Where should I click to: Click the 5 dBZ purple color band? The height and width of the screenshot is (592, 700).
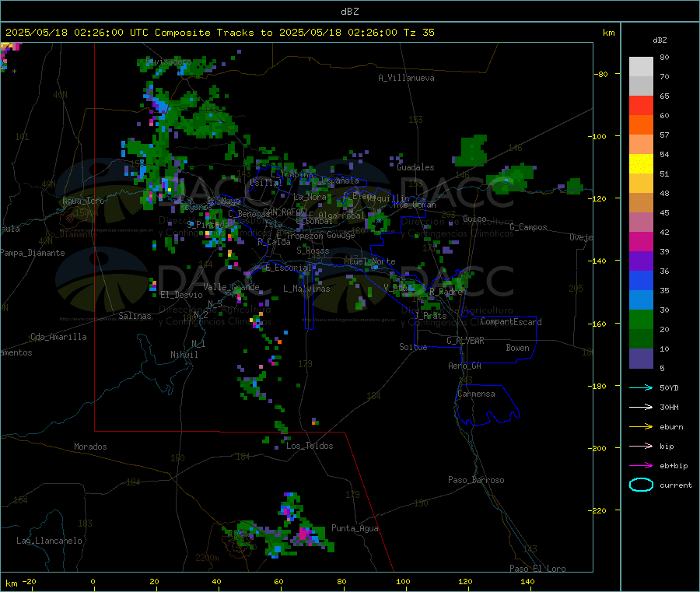[x=641, y=359]
